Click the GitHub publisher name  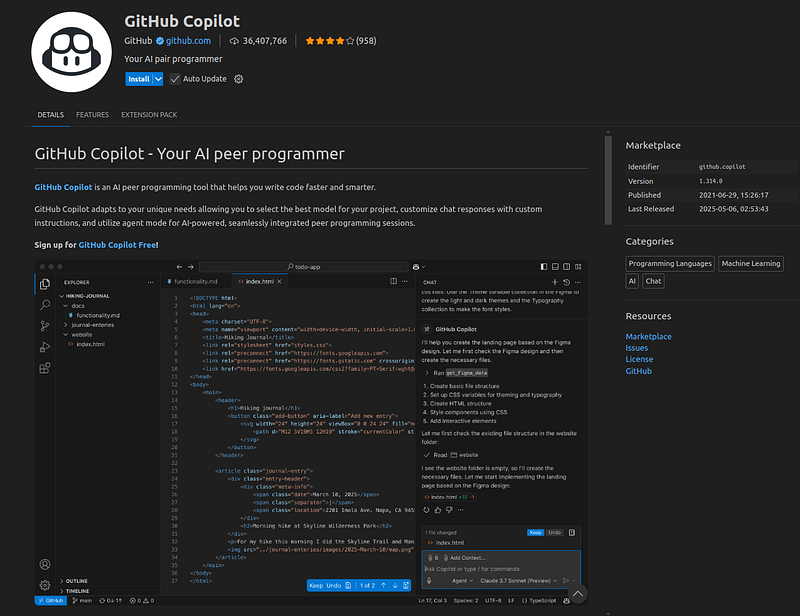click(x=138, y=41)
